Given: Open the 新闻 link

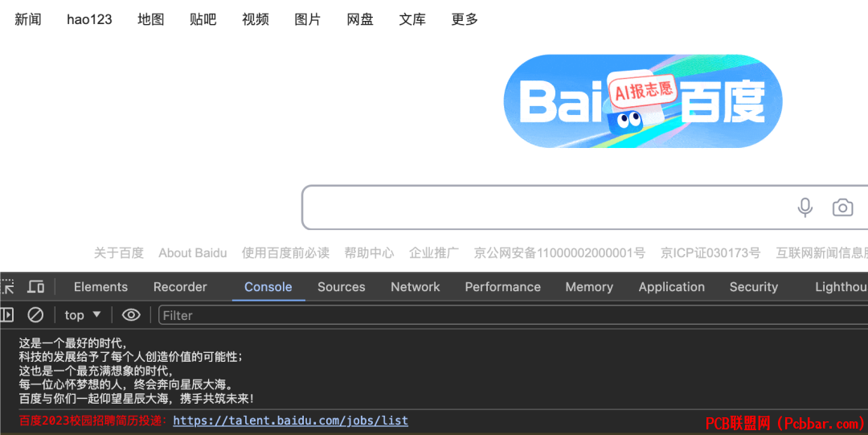Looking at the screenshot, I should coord(27,19).
